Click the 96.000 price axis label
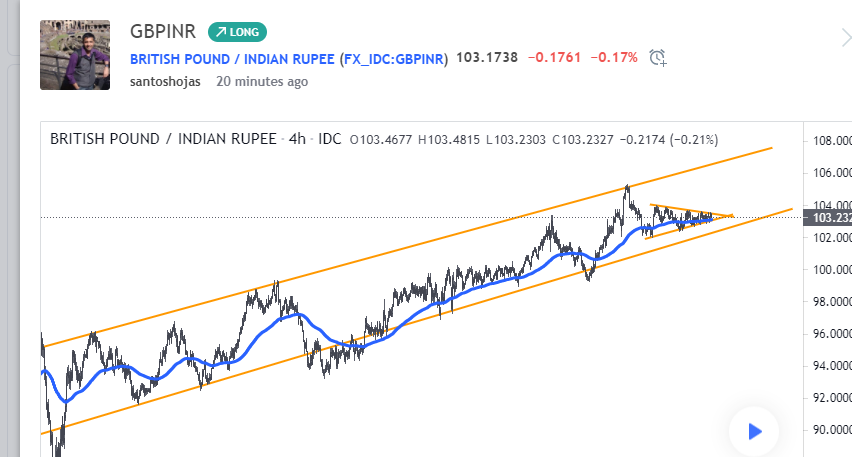Screen dimensions: 852x457 [x=832, y=334]
